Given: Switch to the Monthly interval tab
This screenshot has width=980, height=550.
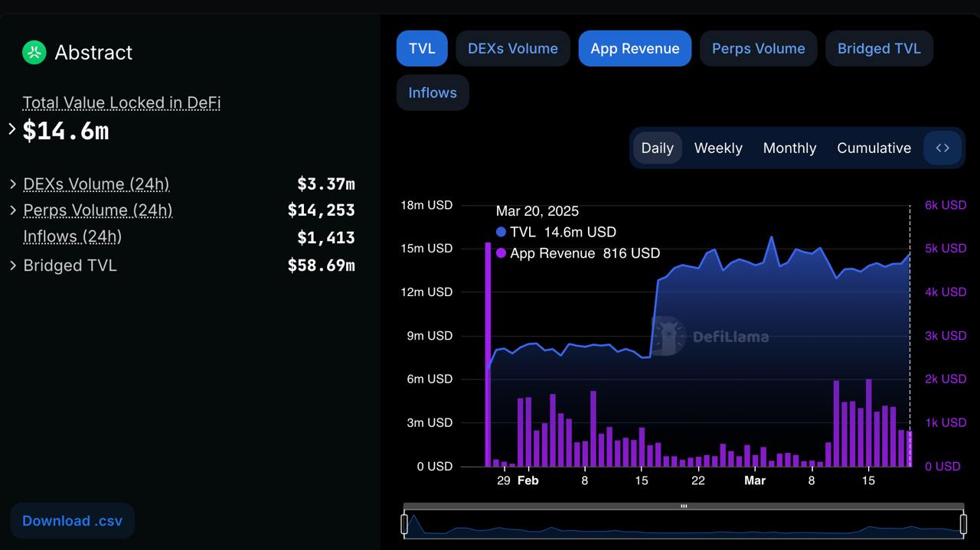Looking at the screenshot, I should (789, 148).
